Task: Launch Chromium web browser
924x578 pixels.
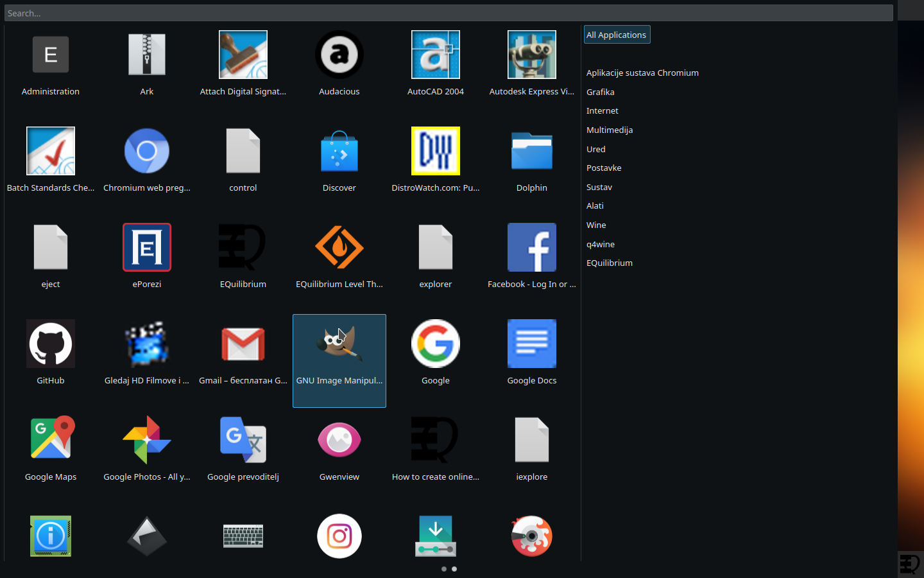Action: point(147,160)
